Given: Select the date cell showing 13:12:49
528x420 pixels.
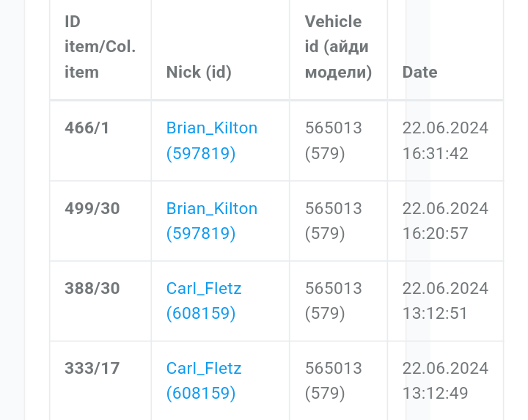Looking at the screenshot, I should (x=444, y=381).
